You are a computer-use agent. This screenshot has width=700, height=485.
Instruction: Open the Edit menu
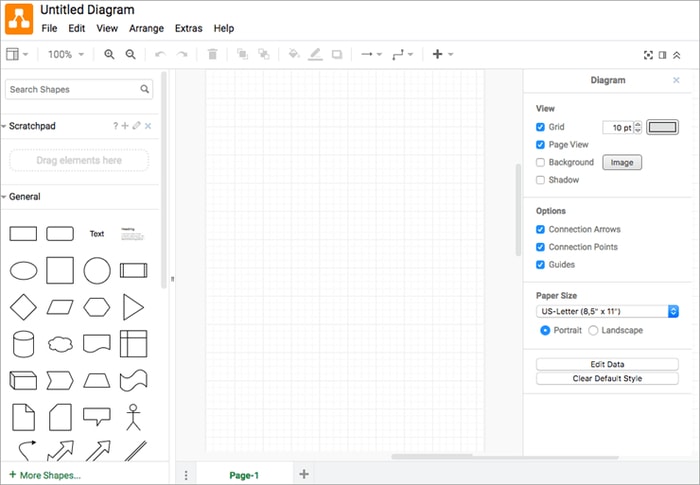[x=76, y=28]
